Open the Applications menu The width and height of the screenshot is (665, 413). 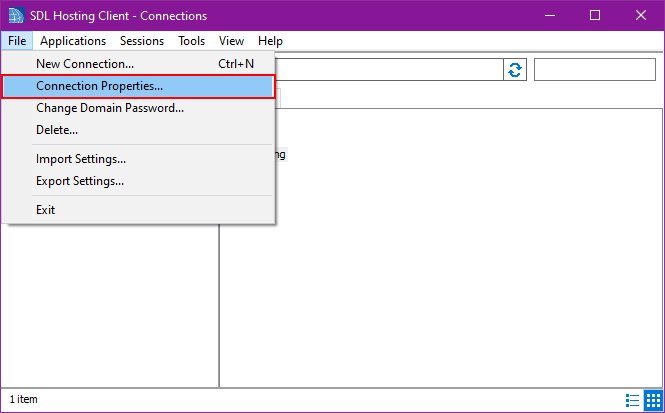point(73,41)
